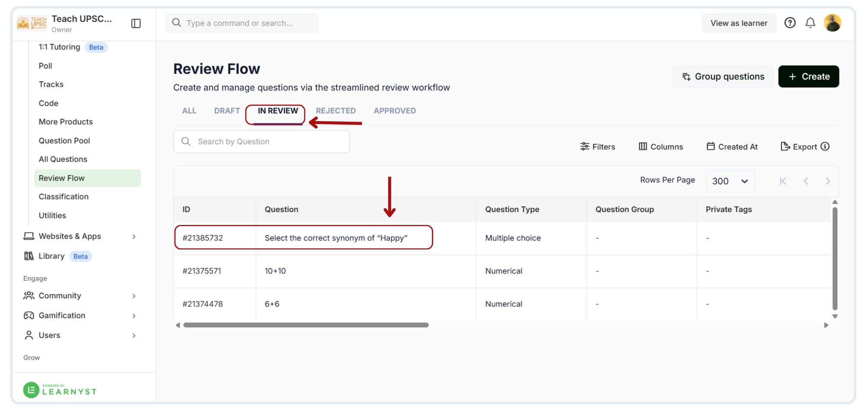
Task: Switch to the REJECTED tab
Action: [336, 111]
